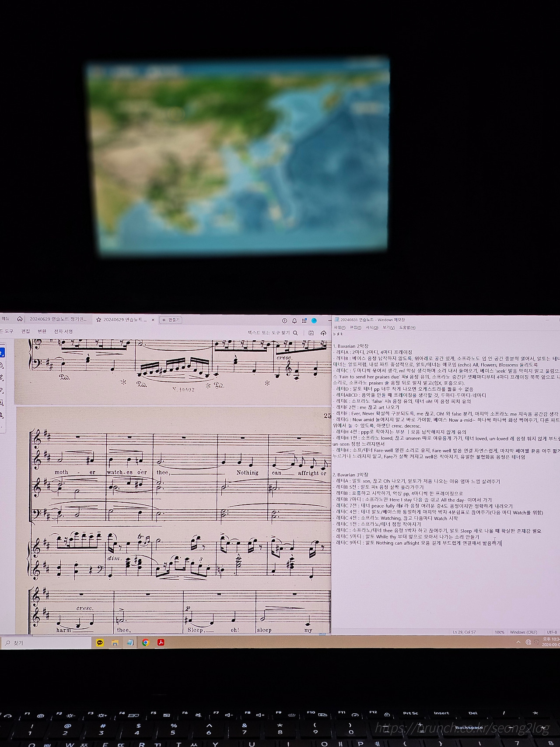Viewport: 560px width, 747px height.
Task: Launch Chrome from the taskbar
Action: tap(146, 643)
